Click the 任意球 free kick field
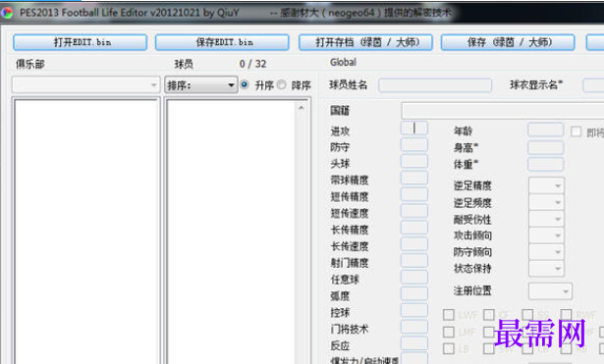This screenshot has width=604, height=364. tap(414, 277)
